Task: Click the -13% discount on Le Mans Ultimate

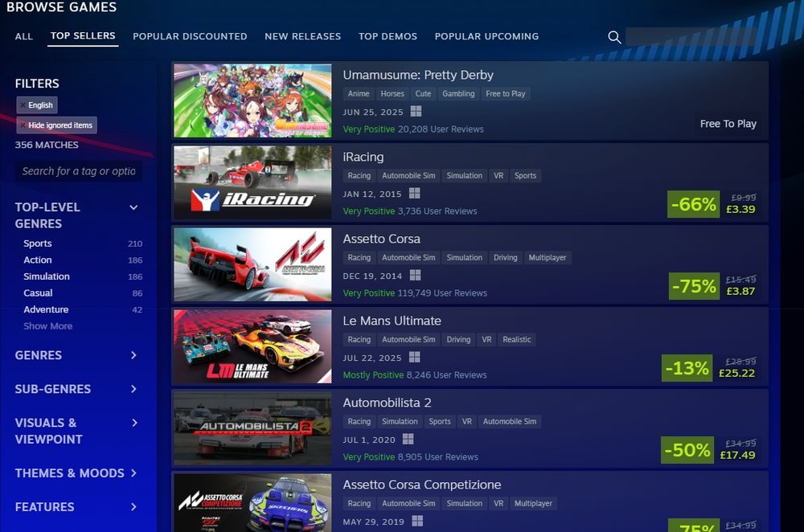Action: point(687,368)
